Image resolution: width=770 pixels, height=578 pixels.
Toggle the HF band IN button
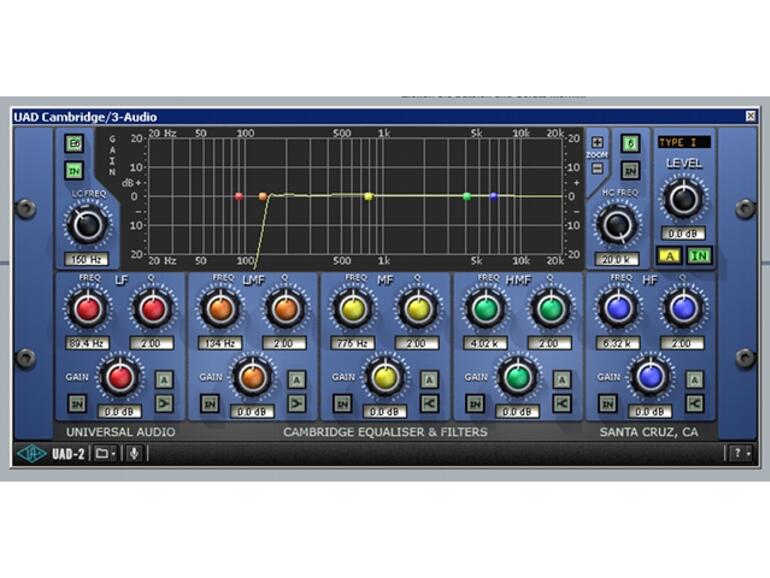pyautogui.click(x=607, y=404)
